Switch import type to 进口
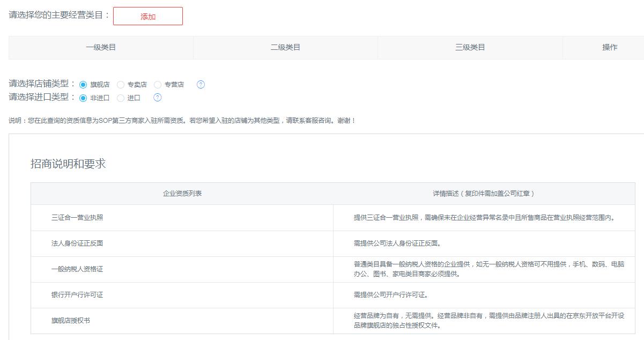The width and height of the screenshot is (644, 340). tap(121, 98)
